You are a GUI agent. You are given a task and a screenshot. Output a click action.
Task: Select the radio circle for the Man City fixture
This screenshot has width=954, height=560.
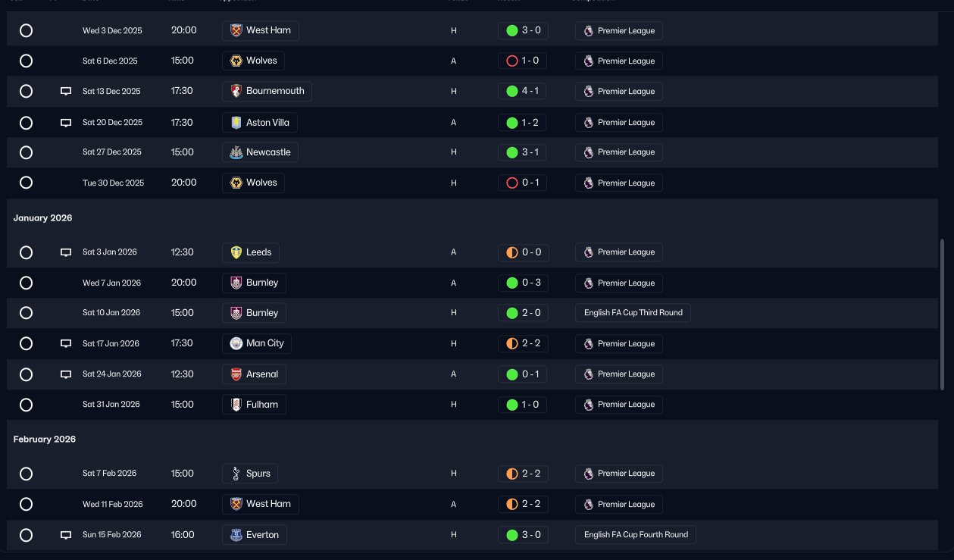click(26, 343)
